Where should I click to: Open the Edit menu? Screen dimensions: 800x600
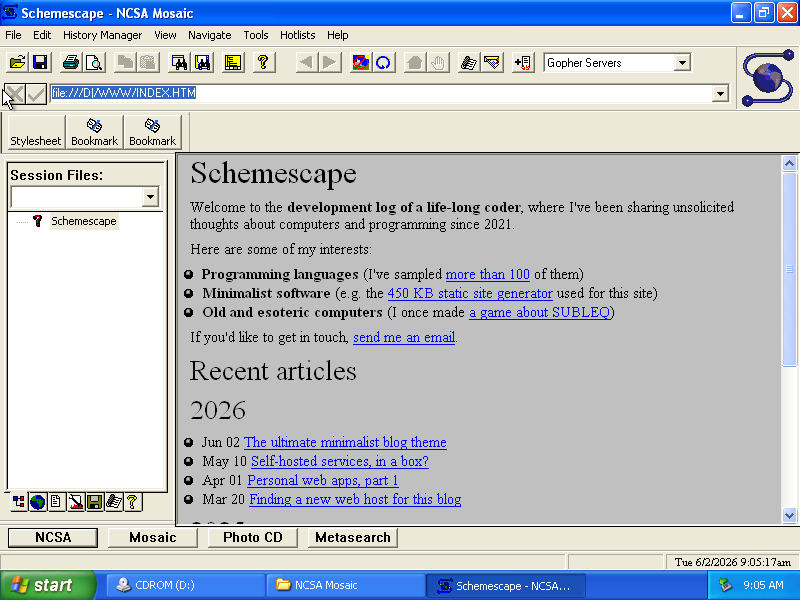pos(42,35)
